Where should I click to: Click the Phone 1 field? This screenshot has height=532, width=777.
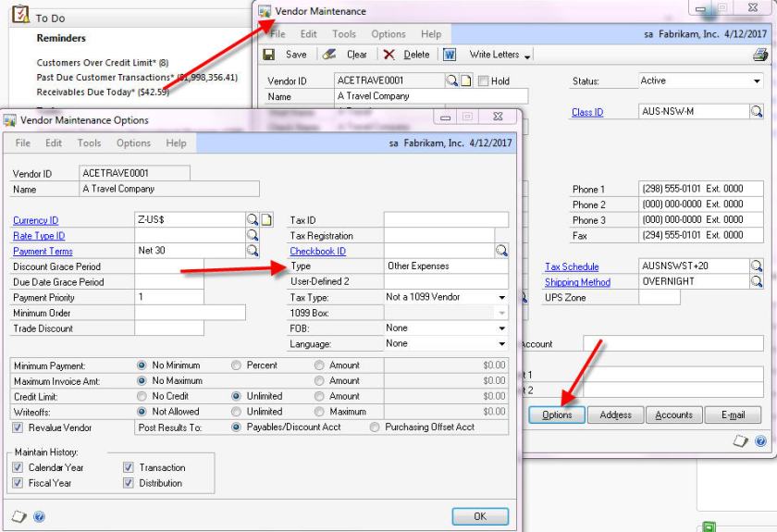pyautogui.click(x=701, y=189)
